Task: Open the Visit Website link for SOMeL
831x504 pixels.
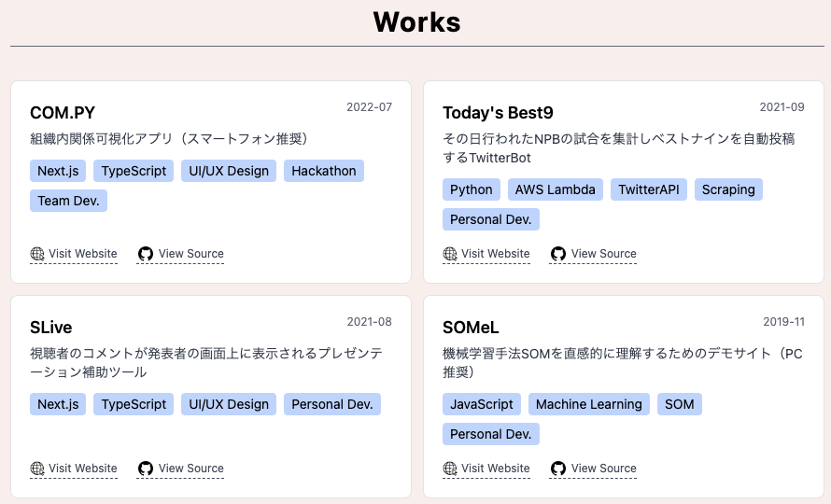Action: [486, 469]
